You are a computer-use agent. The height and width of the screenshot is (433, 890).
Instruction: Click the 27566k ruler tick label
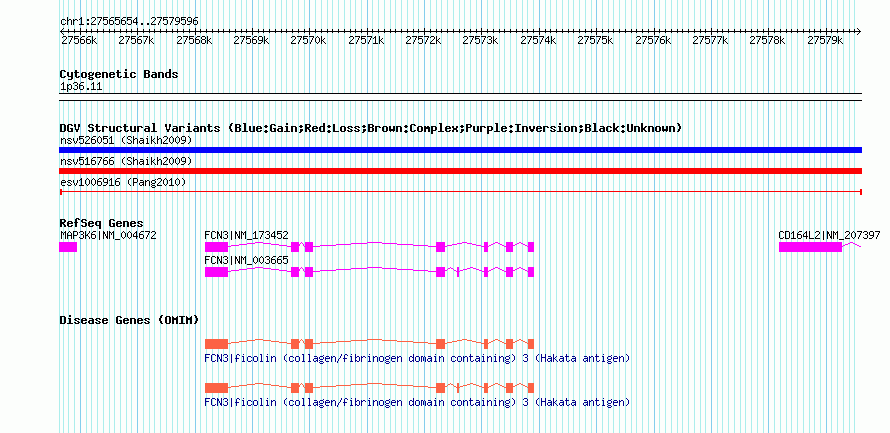click(79, 40)
